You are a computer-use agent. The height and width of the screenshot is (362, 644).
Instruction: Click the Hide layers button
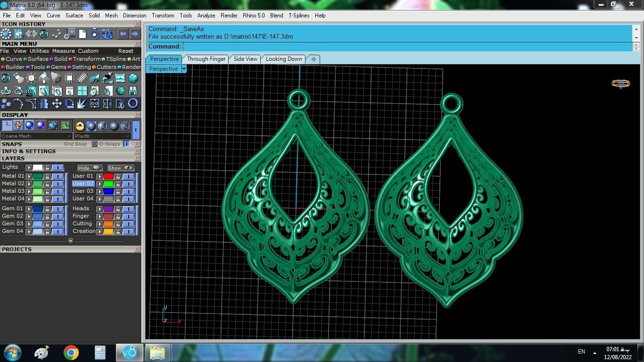[90, 168]
